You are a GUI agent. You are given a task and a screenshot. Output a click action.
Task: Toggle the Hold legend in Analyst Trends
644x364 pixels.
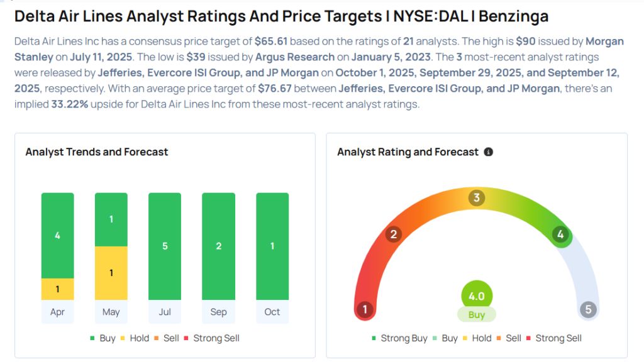click(x=135, y=338)
